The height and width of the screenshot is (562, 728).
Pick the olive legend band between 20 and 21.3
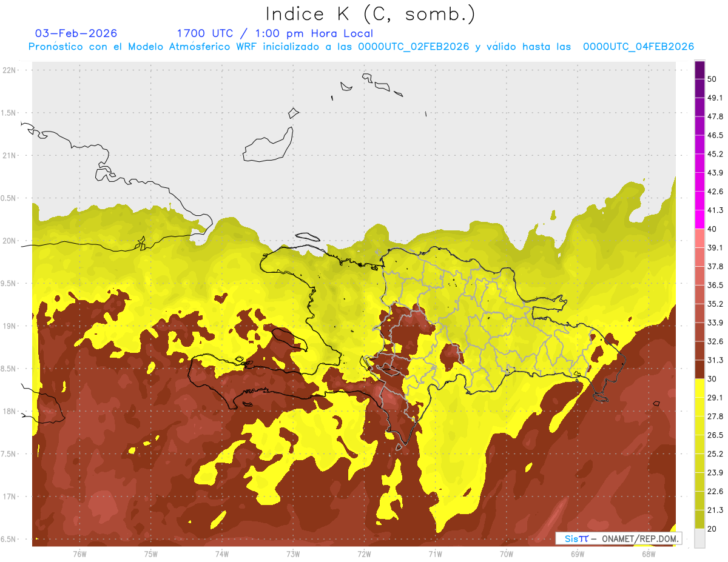pyautogui.click(x=699, y=519)
